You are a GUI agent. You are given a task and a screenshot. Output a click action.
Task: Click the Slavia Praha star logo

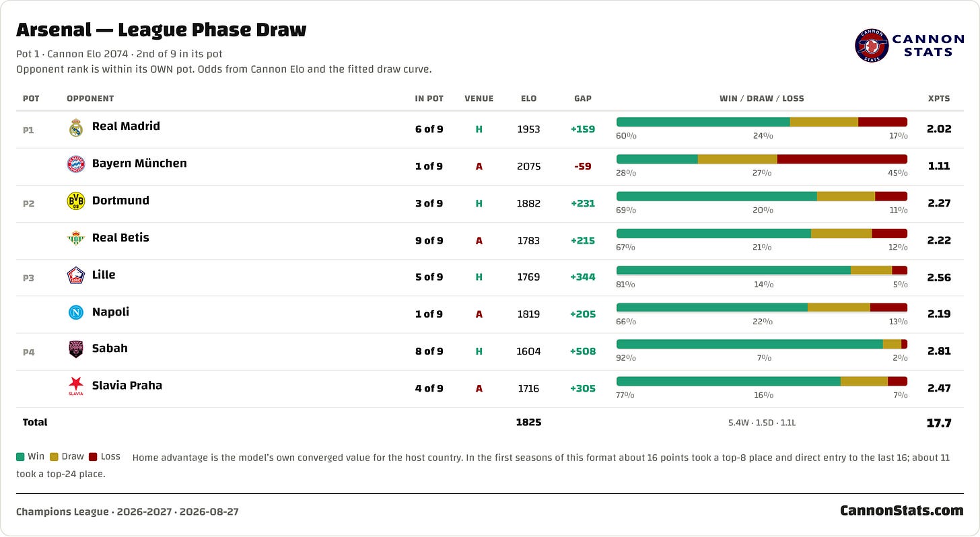[x=76, y=386]
